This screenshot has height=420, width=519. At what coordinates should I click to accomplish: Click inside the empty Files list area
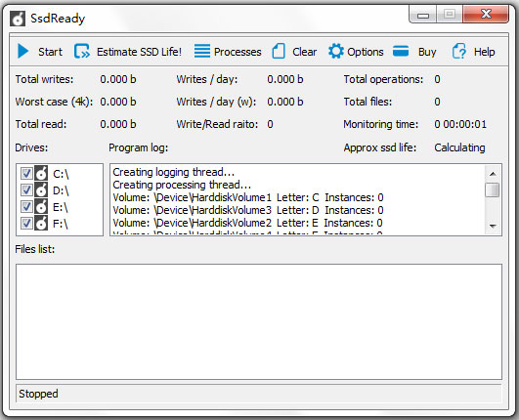259,321
